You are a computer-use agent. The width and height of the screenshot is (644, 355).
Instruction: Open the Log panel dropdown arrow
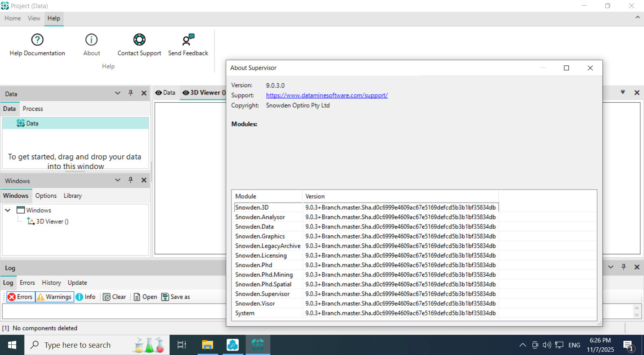[x=610, y=267]
